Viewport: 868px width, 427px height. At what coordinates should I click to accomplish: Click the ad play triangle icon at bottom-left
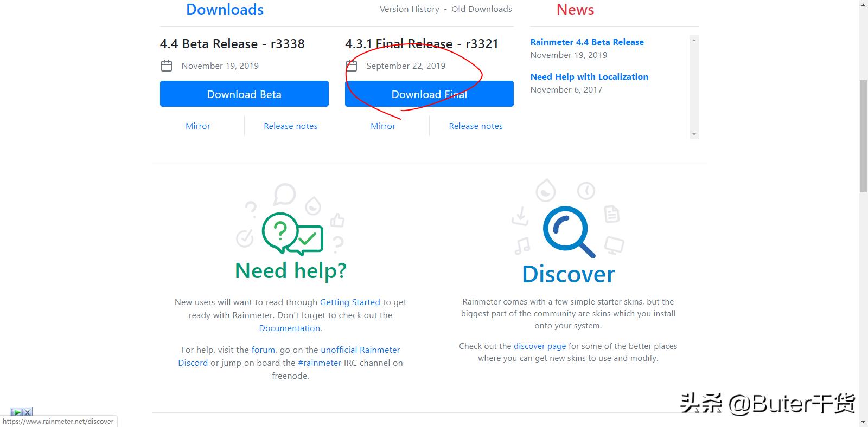17,412
